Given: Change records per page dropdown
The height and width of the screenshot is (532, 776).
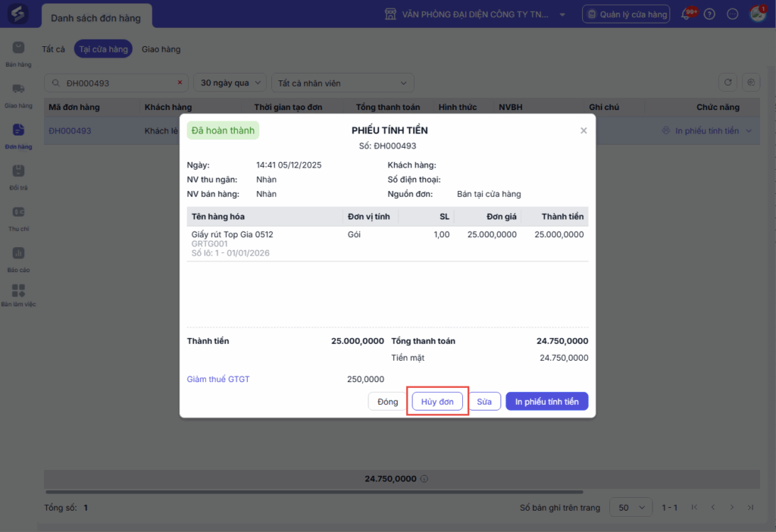Looking at the screenshot, I should point(632,507).
